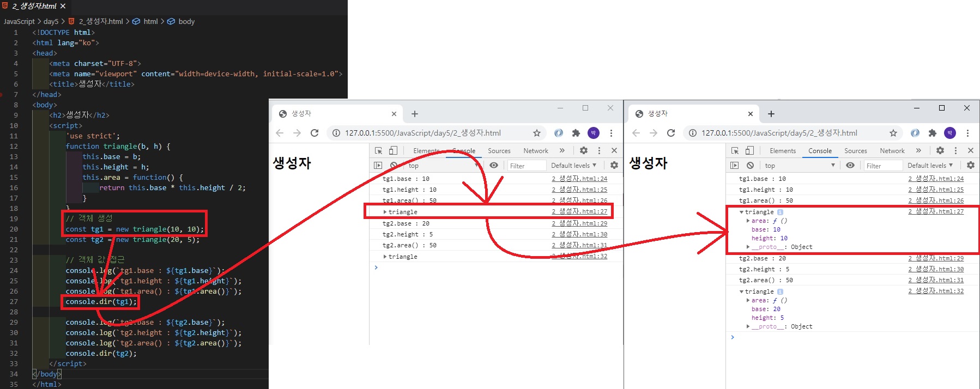This screenshot has height=389, width=980.
Task: Switch to Network tab in left DevTools
Action: (x=535, y=151)
